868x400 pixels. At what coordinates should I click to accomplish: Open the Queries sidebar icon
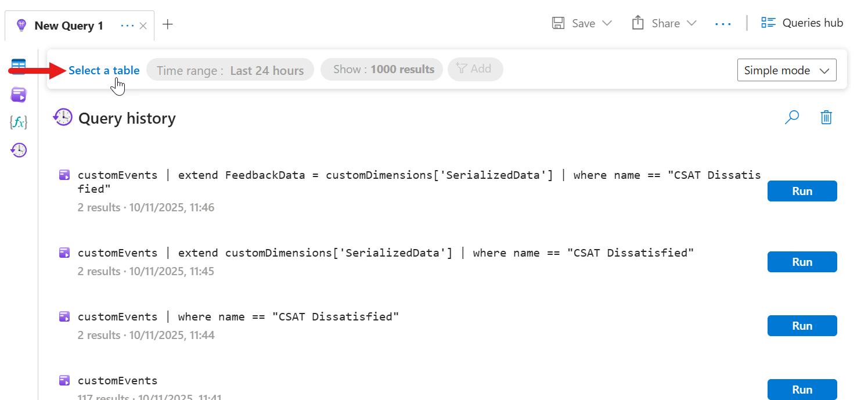click(x=19, y=94)
